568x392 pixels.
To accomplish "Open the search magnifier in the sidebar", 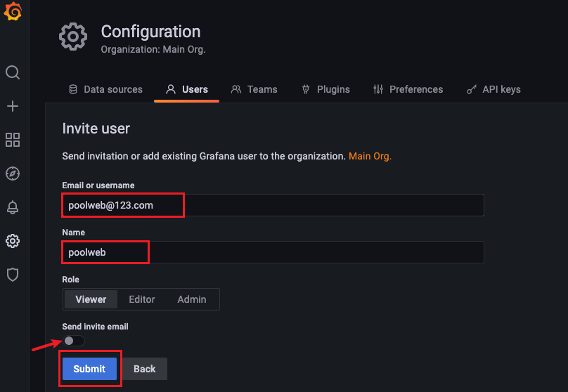I will (x=13, y=72).
